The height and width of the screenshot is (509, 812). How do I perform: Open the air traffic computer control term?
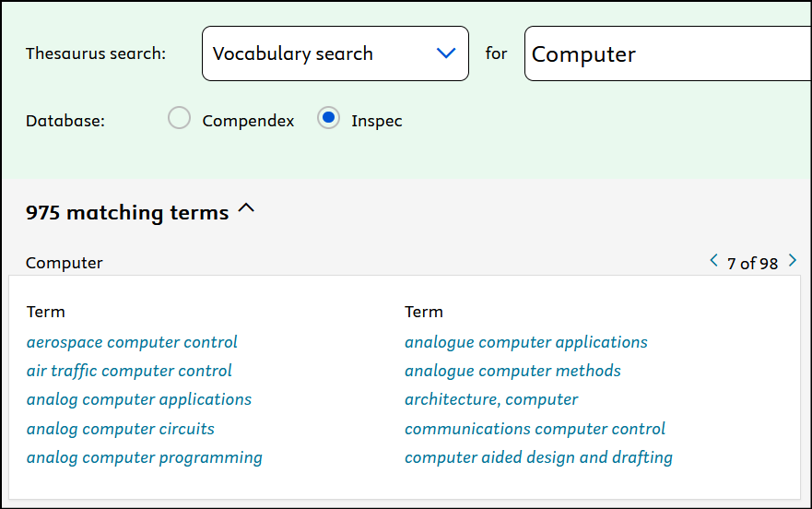129,371
